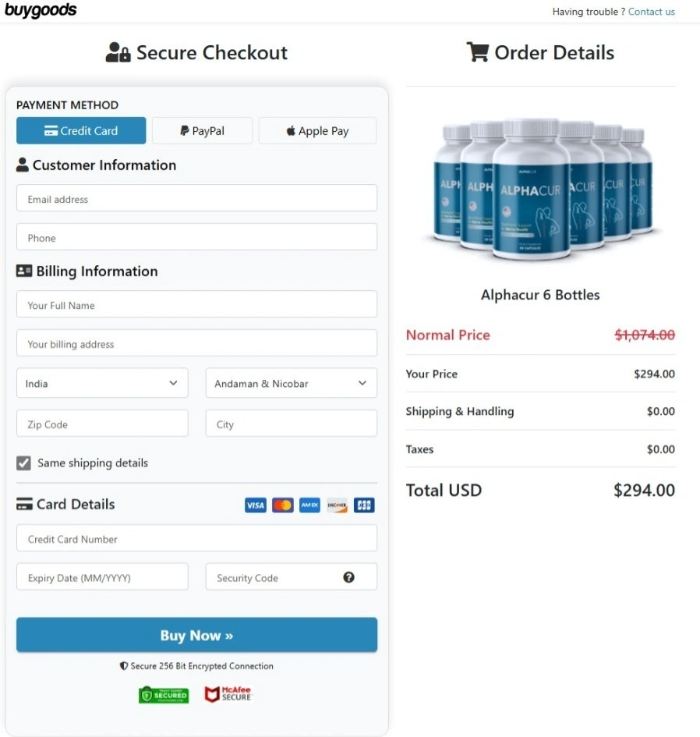Open the country dropdown showing India
This screenshot has height=737, width=700.
pyautogui.click(x=101, y=383)
